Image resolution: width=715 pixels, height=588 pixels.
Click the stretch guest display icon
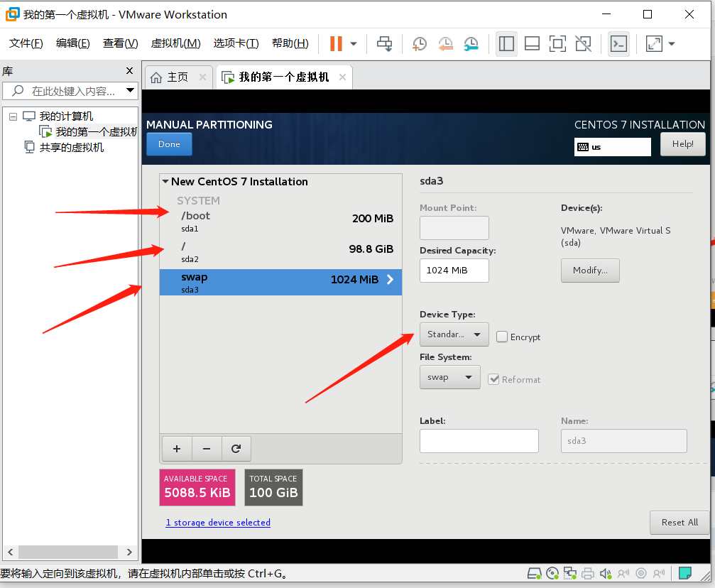655,44
